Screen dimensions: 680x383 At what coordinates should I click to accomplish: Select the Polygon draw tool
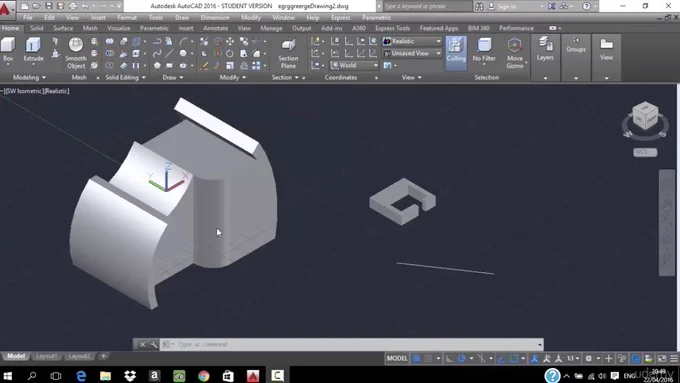[x=157, y=65]
